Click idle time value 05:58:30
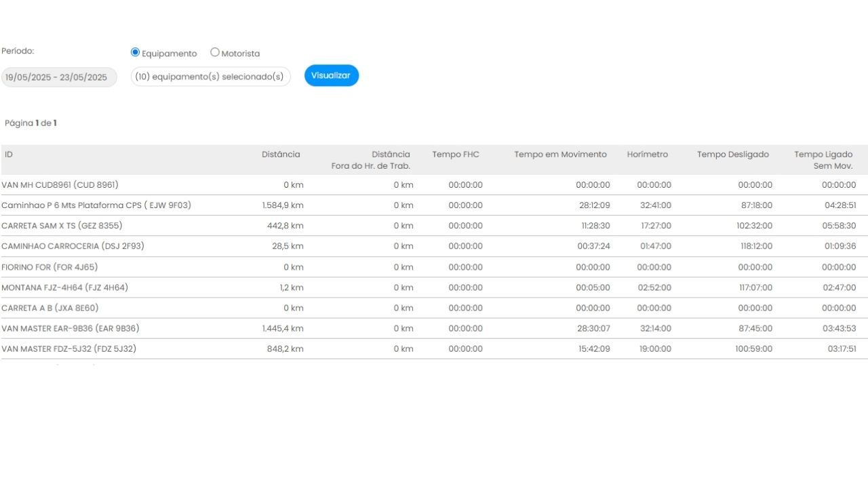 [x=840, y=226]
